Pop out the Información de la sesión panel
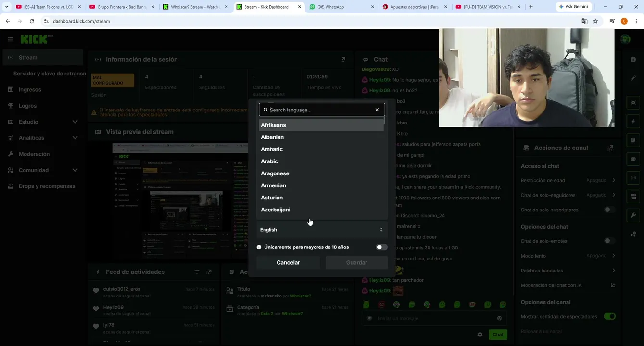This screenshot has height=346, width=644. tap(342, 59)
